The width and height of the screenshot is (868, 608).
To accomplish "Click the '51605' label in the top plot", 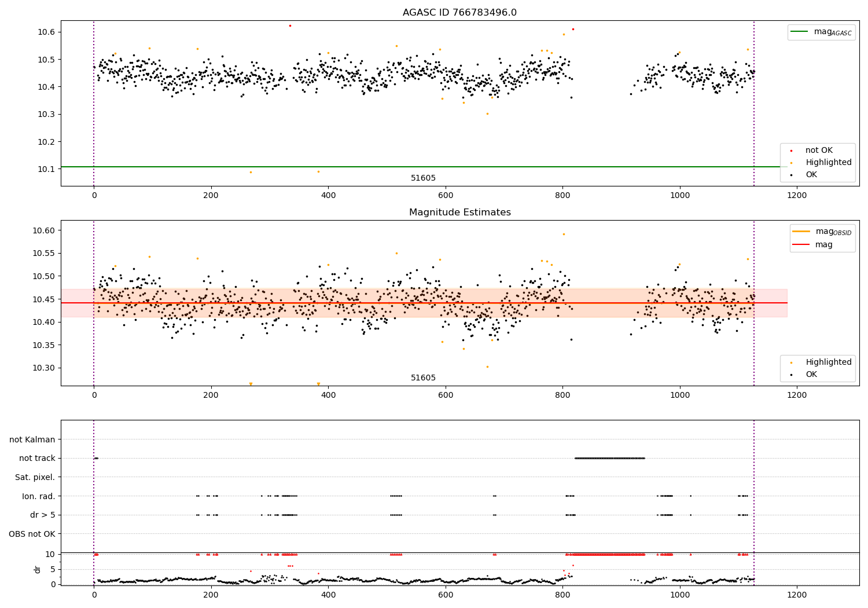I will pos(423,178).
